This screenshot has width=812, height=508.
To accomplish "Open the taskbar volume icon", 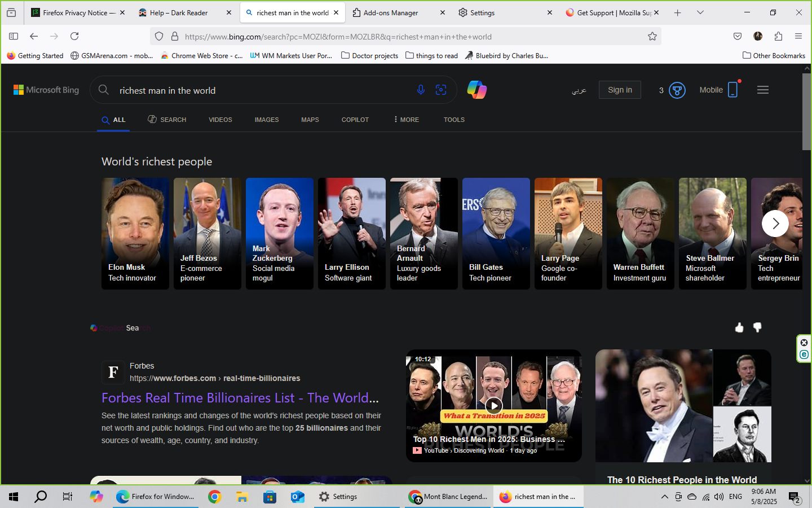I will 718,497.
